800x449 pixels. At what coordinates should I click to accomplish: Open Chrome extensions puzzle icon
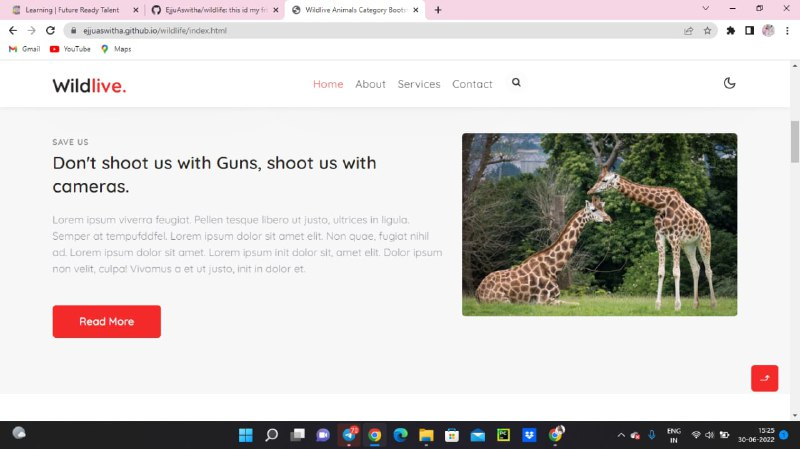pos(731,31)
